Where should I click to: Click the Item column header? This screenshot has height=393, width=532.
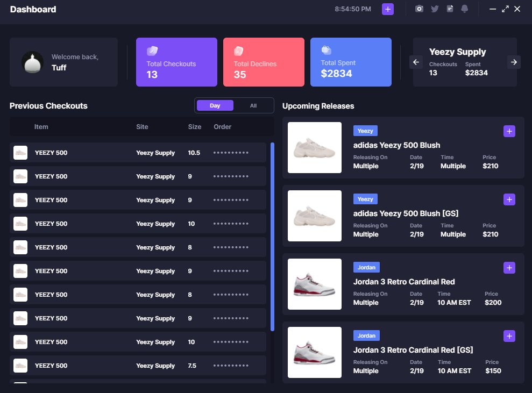(x=41, y=127)
